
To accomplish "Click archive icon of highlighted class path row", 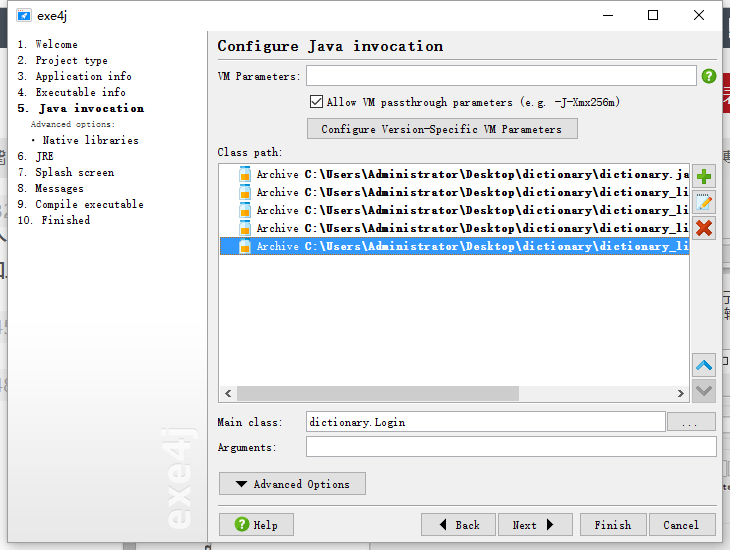I will 244,246.
